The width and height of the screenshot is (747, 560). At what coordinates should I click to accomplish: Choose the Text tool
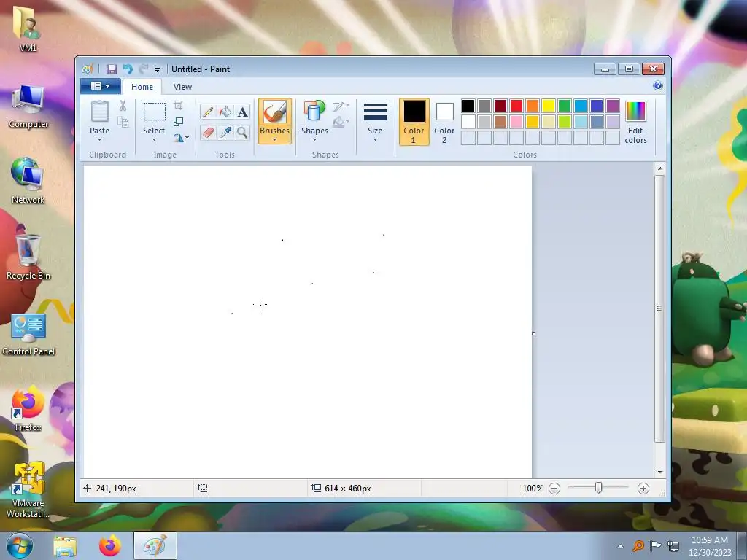coord(242,112)
